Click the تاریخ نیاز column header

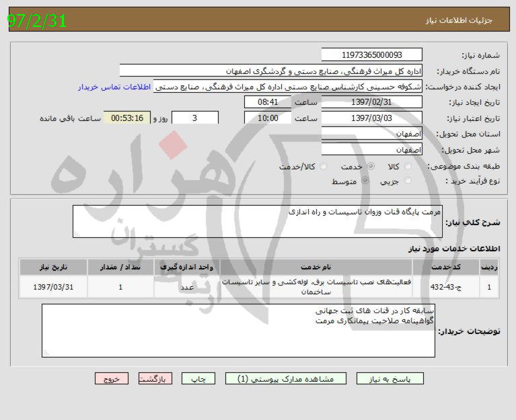tap(53, 267)
